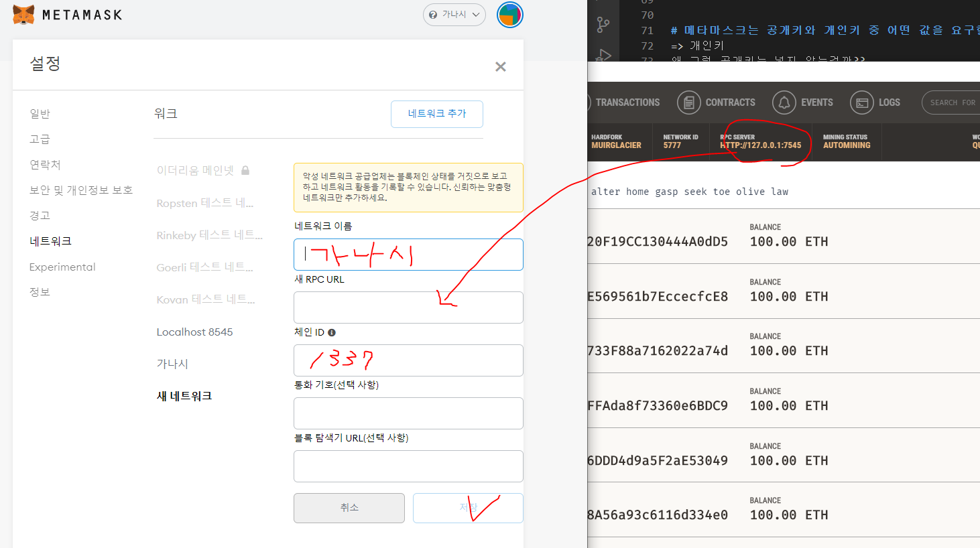Click lock icon beside 이더리움 메인넷
The height and width of the screenshot is (548, 980).
click(245, 170)
